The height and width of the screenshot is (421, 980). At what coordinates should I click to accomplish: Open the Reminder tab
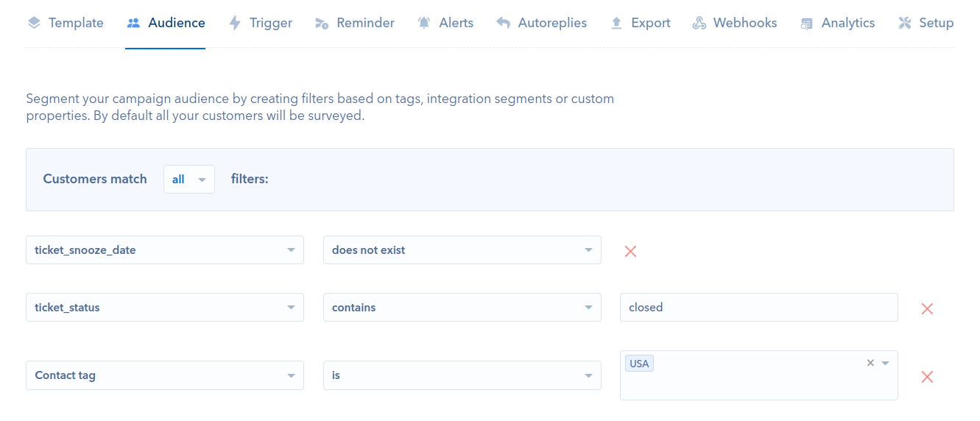coord(354,23)
